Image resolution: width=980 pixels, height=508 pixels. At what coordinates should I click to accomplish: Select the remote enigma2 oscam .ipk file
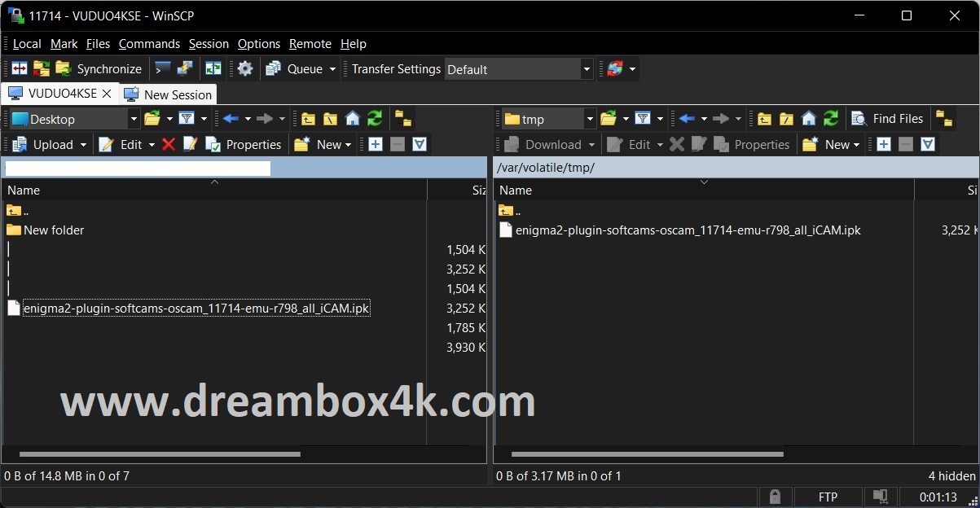(680, 230)
